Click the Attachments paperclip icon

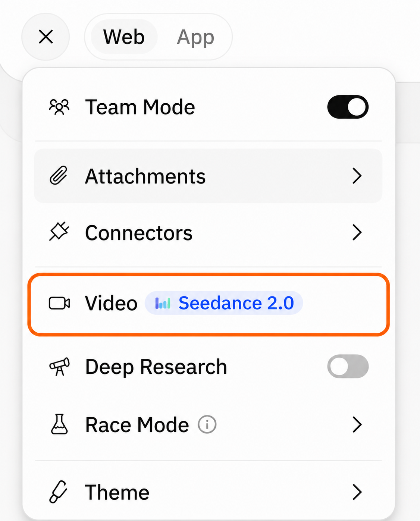tap(59, 176)
